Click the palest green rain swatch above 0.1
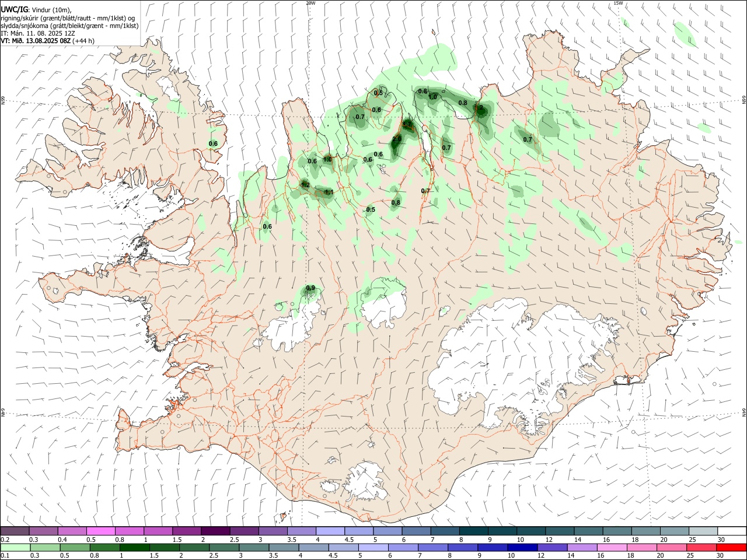 [x=15, y=547]
